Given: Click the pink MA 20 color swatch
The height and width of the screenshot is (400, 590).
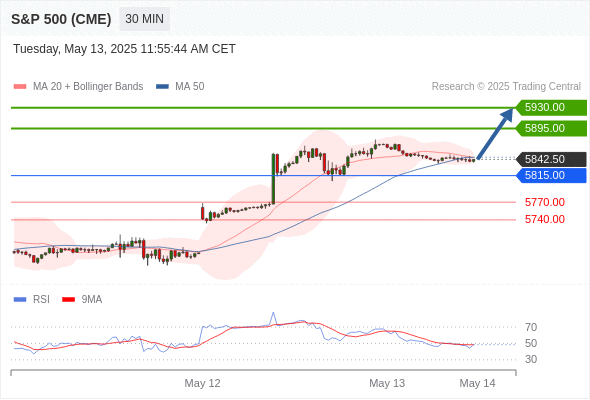Looking at the screenshot, I should (x=20, y=87).
